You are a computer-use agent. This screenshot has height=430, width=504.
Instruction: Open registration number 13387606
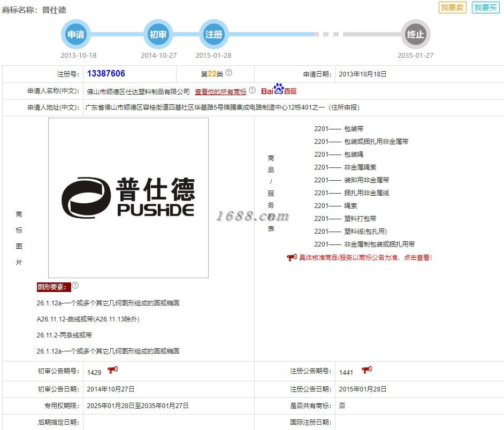pos(106,74)
